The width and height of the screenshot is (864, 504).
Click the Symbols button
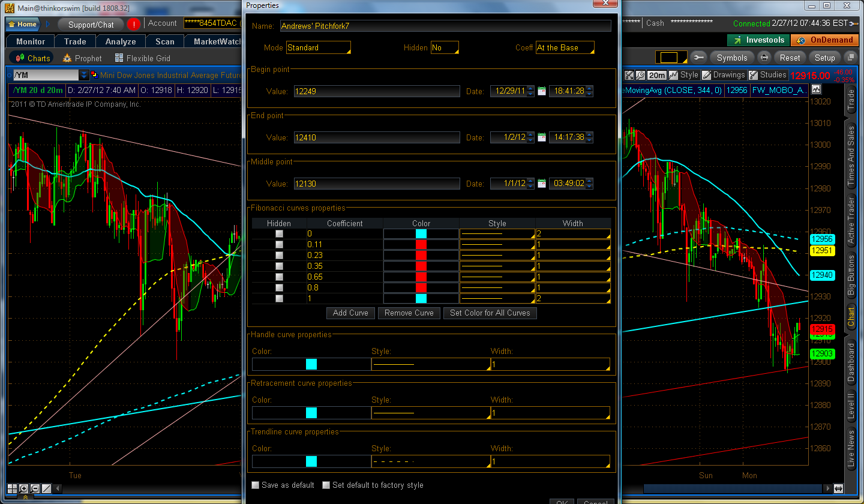tap(732, 58)
